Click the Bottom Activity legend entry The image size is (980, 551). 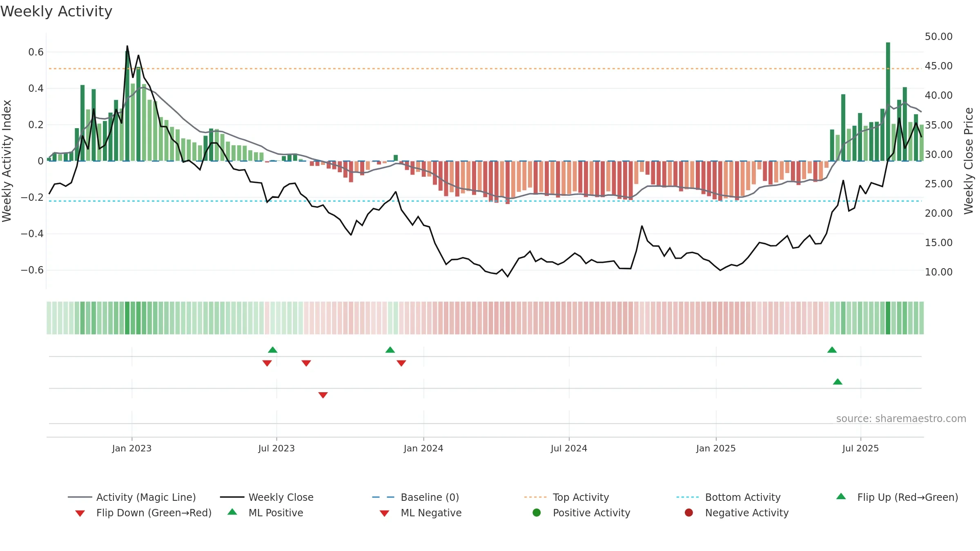[728, 497]
